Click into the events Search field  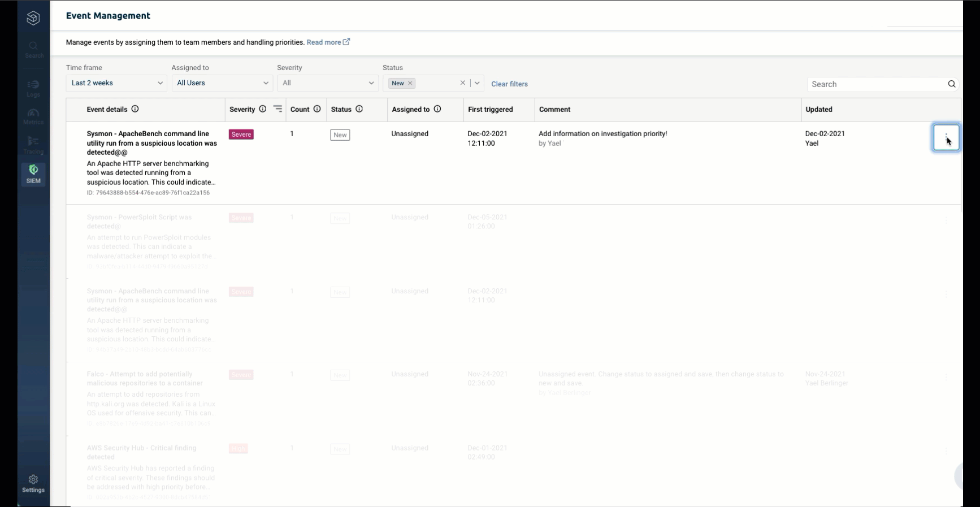tap(877, 84)
